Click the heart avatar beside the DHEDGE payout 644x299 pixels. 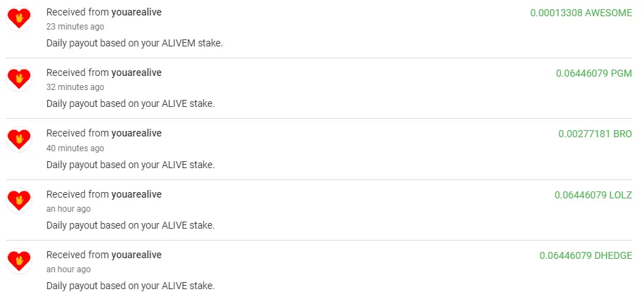click(19, 261)
